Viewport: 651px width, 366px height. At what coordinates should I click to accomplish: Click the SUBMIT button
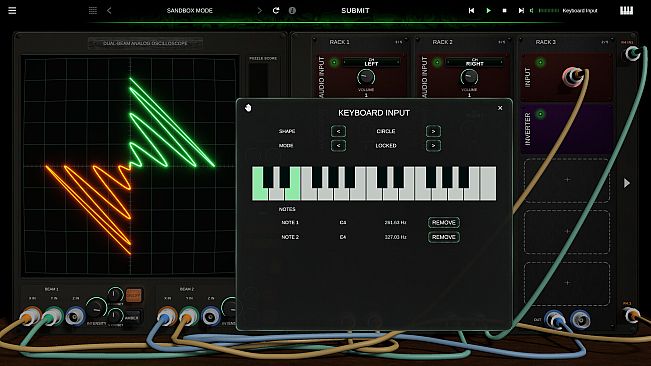click(355, 10)
